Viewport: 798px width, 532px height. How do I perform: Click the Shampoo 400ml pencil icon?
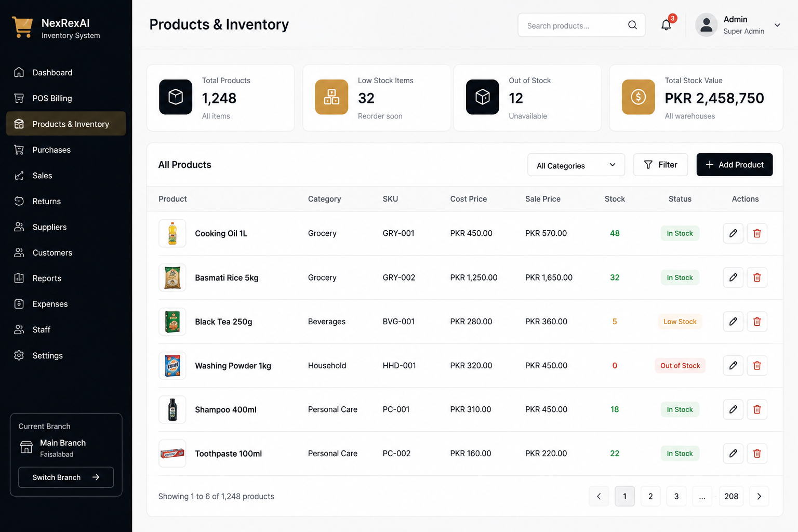pyautogui.click(x=733, y=409)
